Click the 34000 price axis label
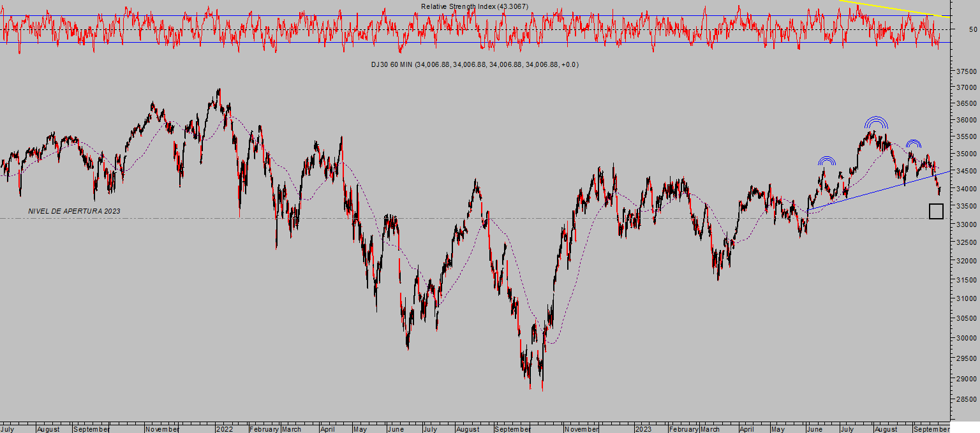 [x=967, y=189]
